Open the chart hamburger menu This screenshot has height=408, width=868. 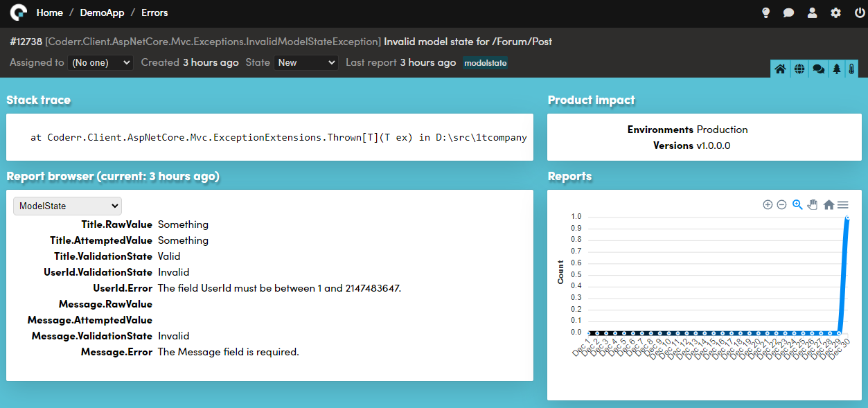(843, 205)
